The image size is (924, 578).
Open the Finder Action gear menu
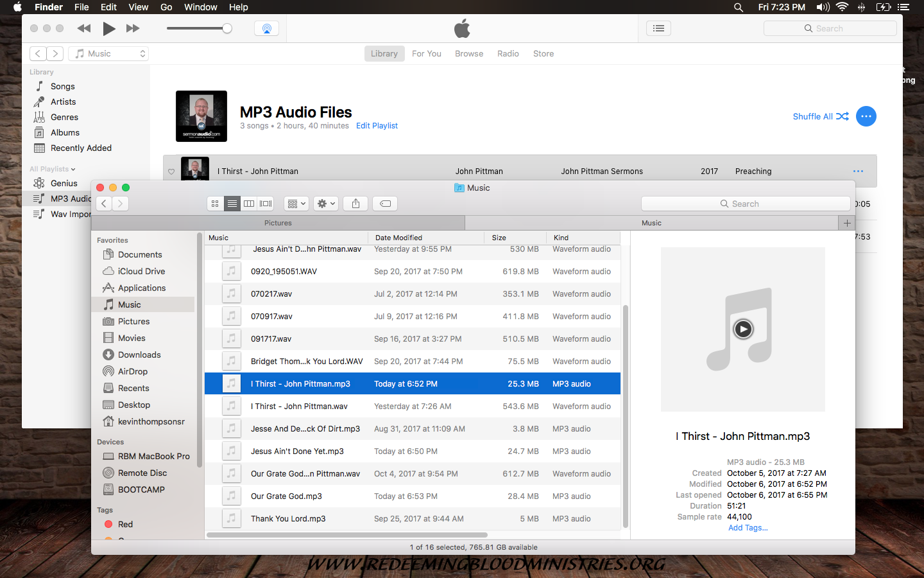pyautogui.click(x=325, y=204)
